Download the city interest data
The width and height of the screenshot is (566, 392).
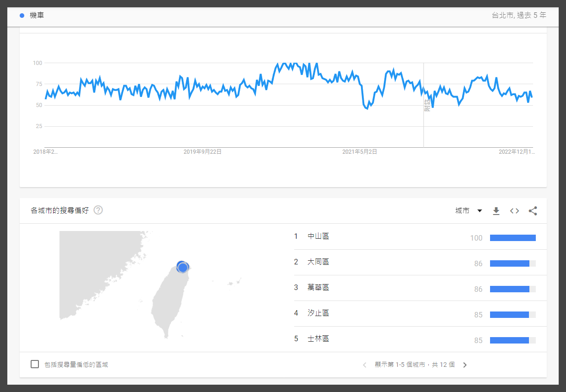pyautogui.click(x=496, y=211)
